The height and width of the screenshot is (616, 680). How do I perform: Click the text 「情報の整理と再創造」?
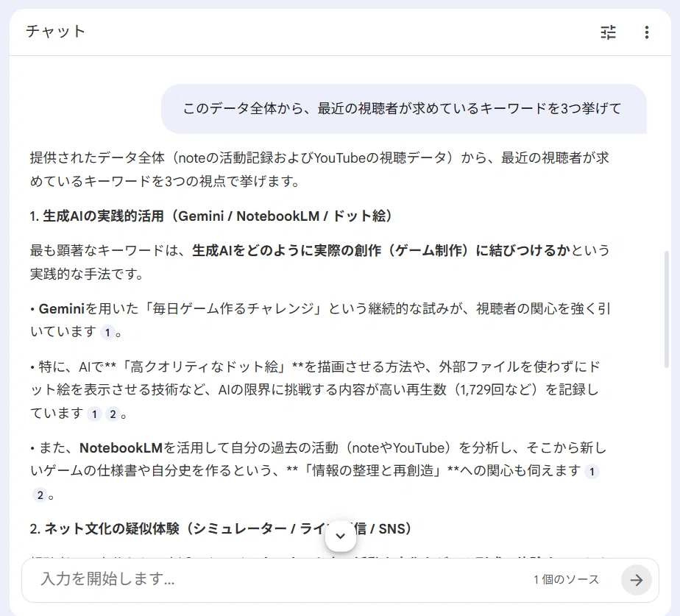tap(373, 470)
